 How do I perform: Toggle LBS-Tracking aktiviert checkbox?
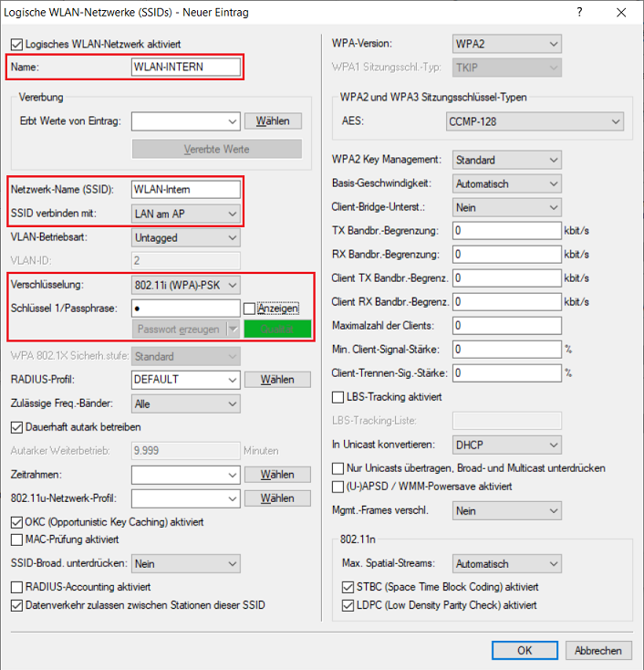tap(339, 397)
